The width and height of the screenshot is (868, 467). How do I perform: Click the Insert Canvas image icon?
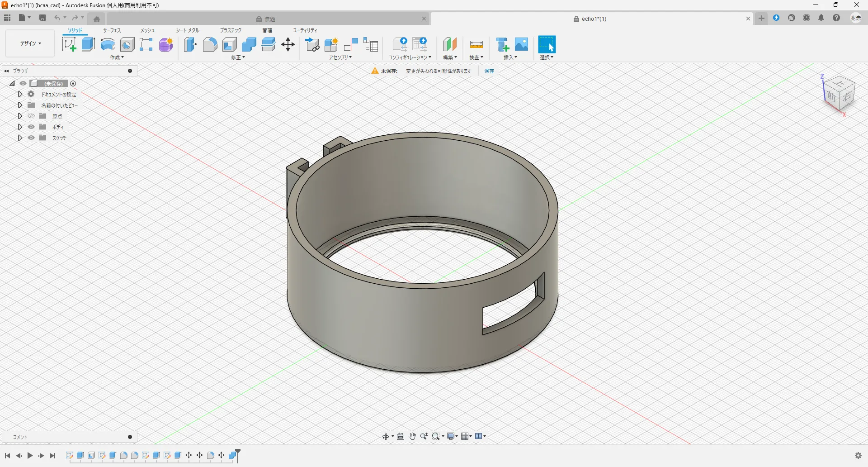521,44
